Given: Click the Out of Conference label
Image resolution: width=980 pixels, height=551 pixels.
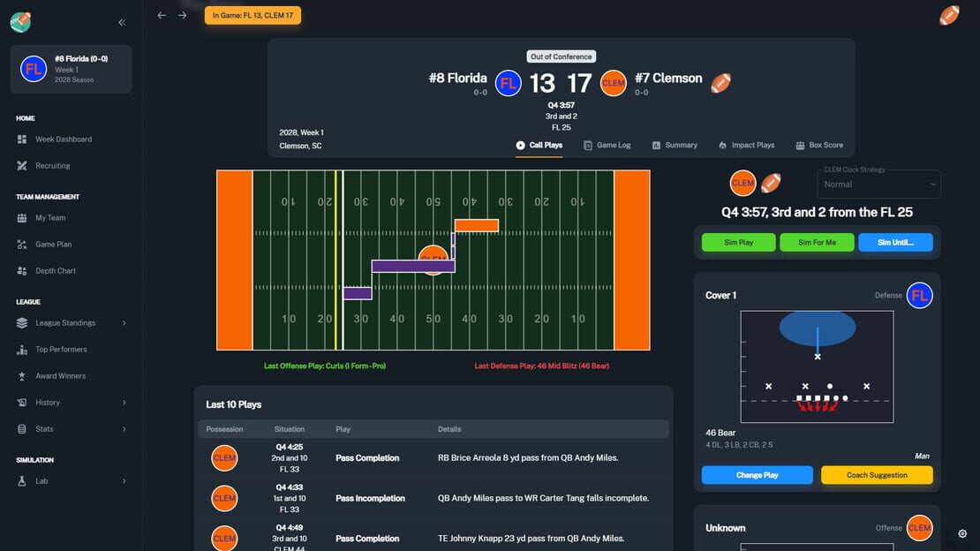Looking at the screenshot, I should [x=562, y=57].
